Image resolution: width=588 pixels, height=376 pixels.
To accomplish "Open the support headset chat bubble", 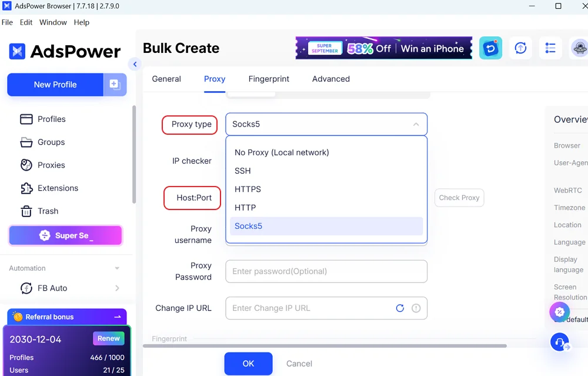I will tap(560, 342).
